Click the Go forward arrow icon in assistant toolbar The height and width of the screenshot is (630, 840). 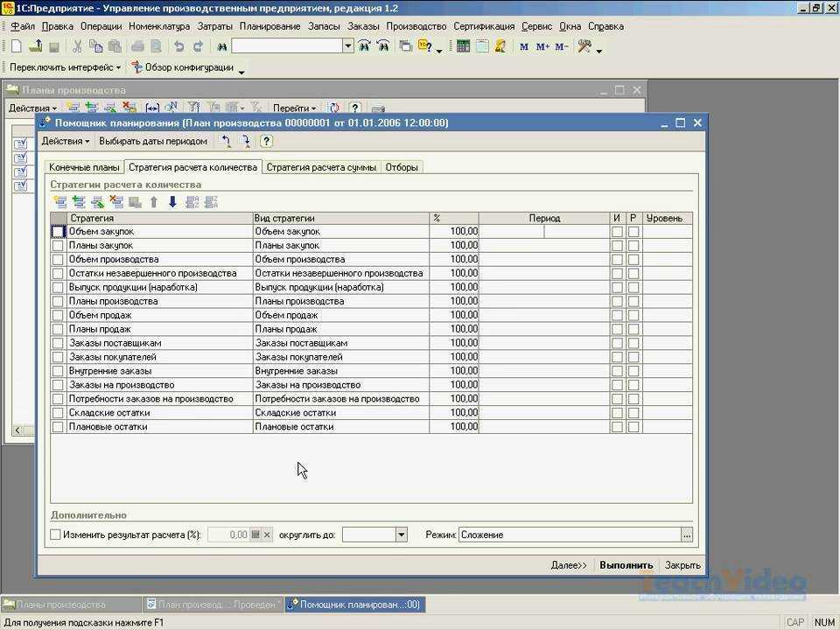245,141
